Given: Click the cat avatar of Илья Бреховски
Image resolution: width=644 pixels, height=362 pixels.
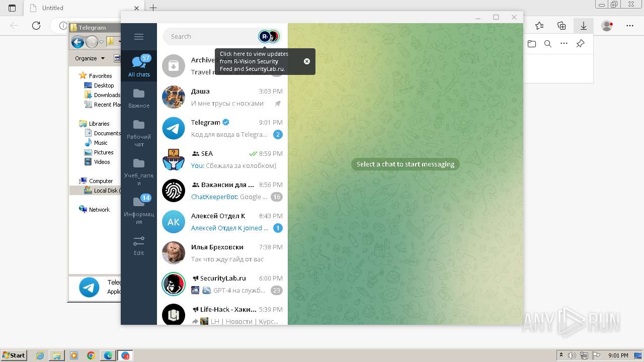Looking at the screenshot, I should (x=174, y=253).
